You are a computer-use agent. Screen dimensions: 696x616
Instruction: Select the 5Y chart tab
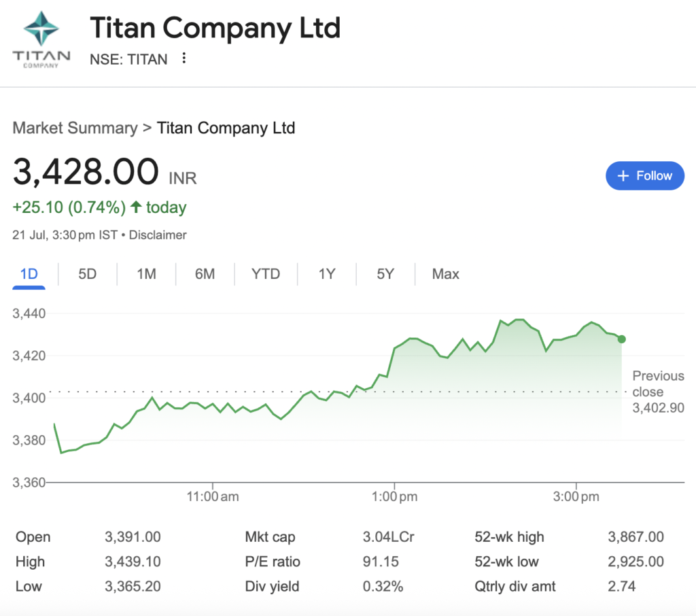pos(385,274)
